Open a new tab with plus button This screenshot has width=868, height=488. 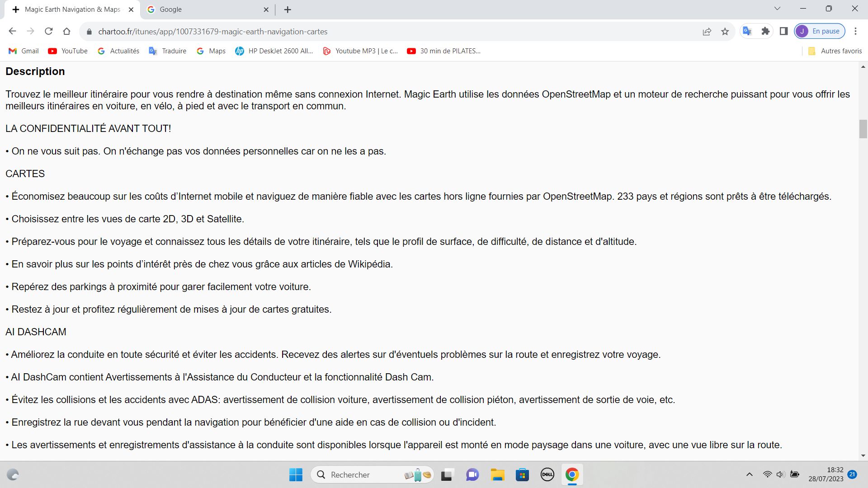[288, 9]
